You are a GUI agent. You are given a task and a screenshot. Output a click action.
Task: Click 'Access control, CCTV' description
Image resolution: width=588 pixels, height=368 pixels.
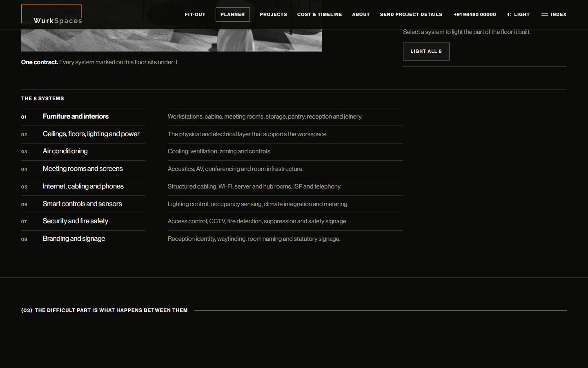tap(258, 221)
